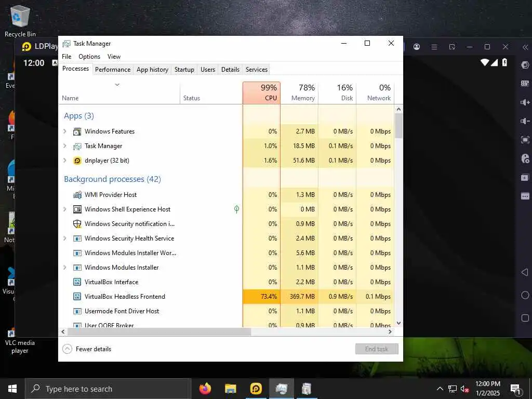This screenshot has height=399, width=532.
Task: Sort processes by CPU column
Action: click(261, 92)
